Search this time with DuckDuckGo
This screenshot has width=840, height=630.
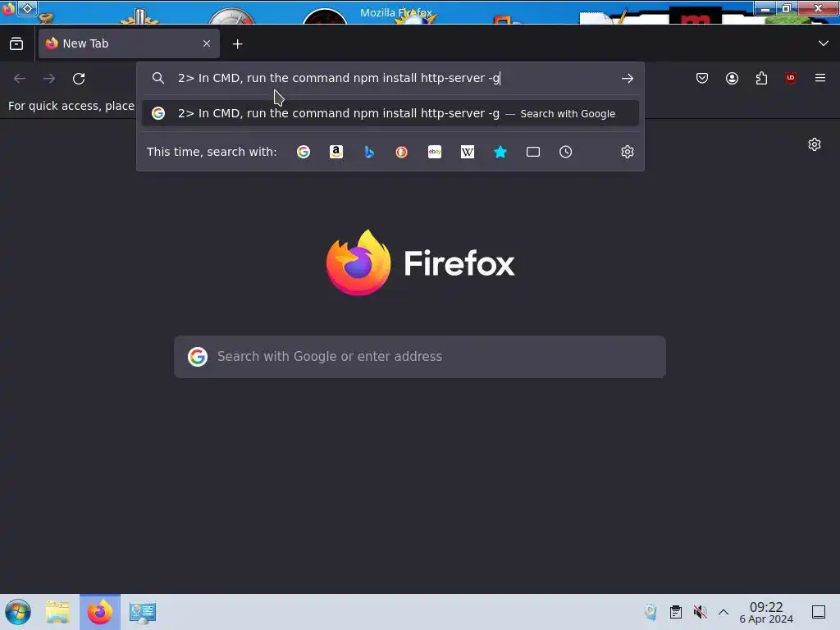[x=402, y=152]
